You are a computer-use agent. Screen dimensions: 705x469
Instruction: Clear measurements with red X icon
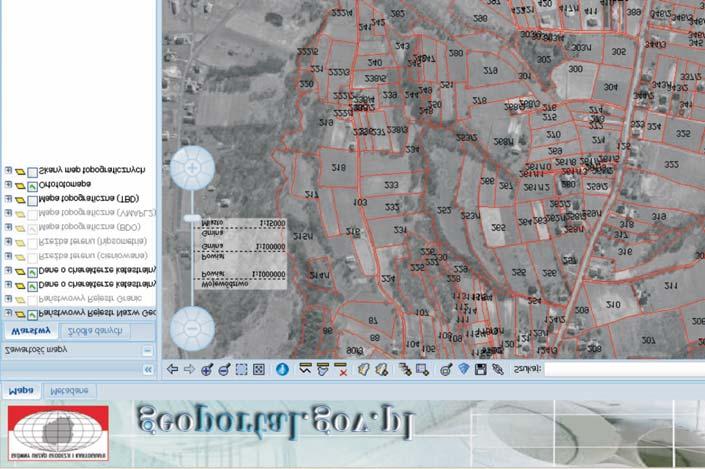[x=341, y=369]
